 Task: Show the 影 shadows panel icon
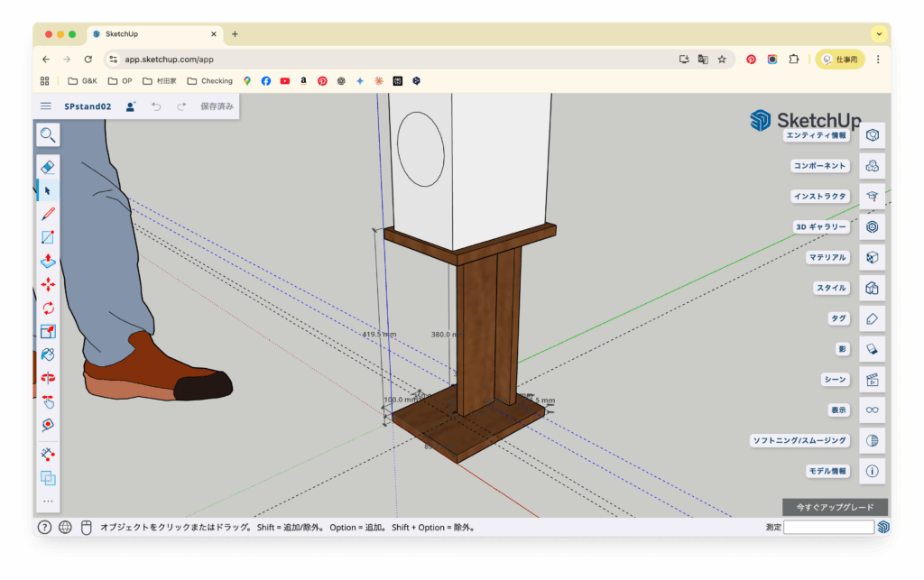coord(872,348)
